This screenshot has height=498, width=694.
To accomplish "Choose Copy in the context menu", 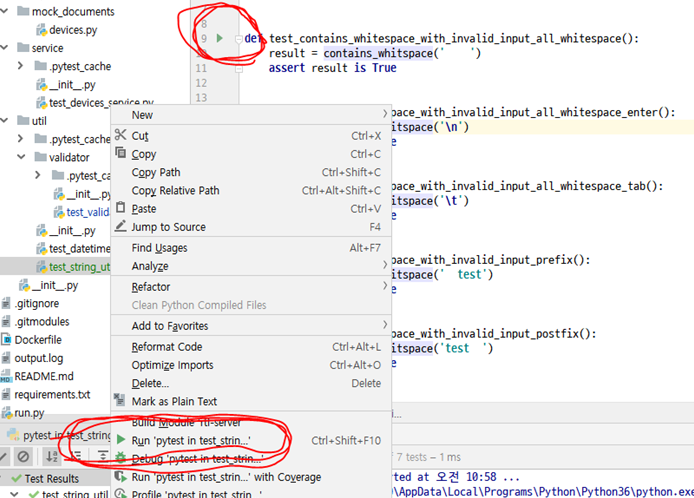I will [251, 154].
